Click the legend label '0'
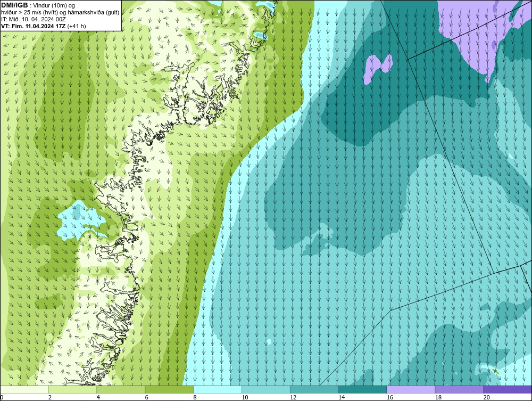The image size is (532, 401). (2, 397)
